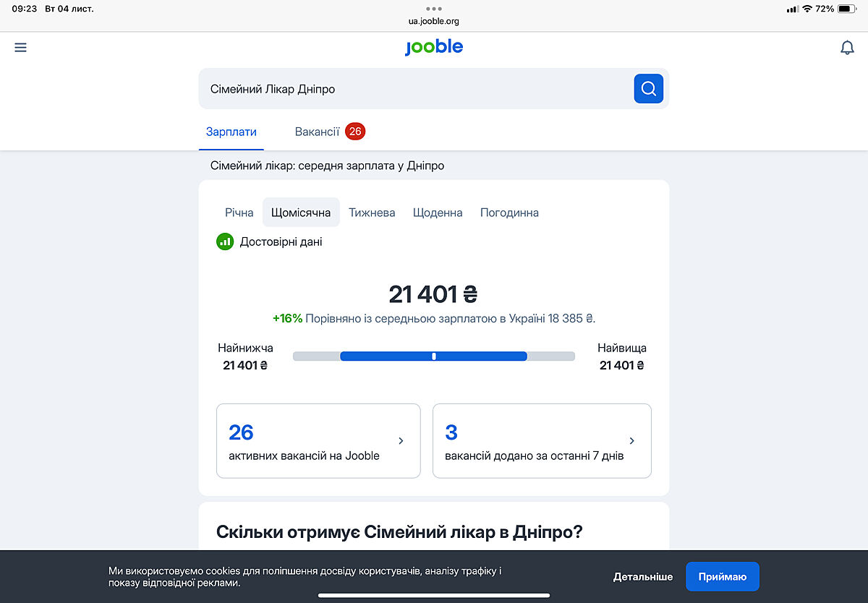Select the Погодинна salary period

coord(509,213)
